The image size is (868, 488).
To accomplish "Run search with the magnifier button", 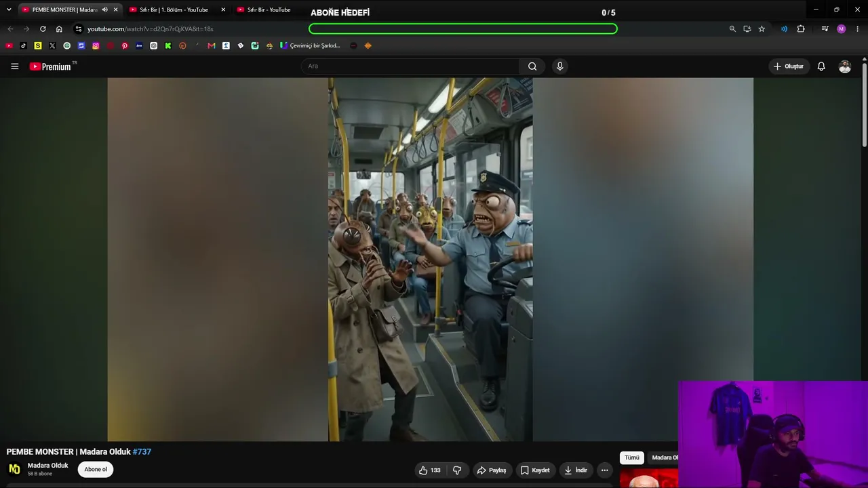I will [532, 66].
